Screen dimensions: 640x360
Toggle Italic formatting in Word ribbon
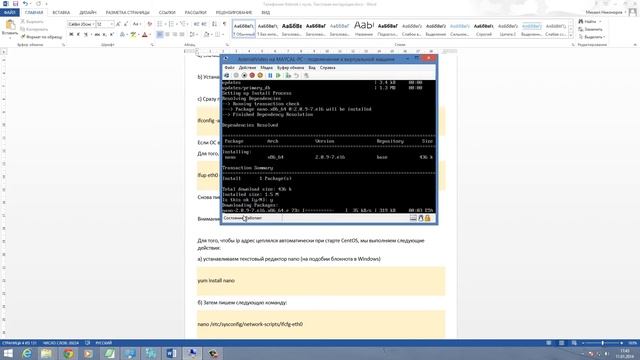pyautogui.click(x=78, y=35)
